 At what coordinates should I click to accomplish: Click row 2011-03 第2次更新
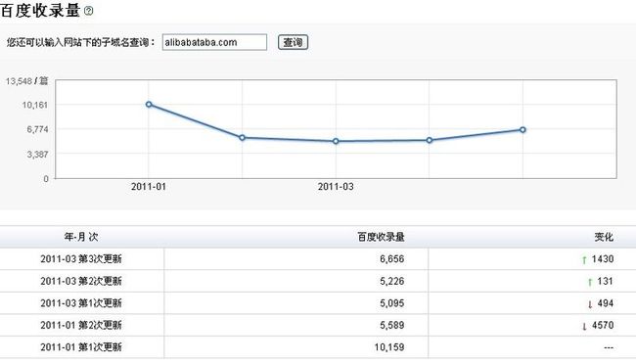tap(318, 281)
